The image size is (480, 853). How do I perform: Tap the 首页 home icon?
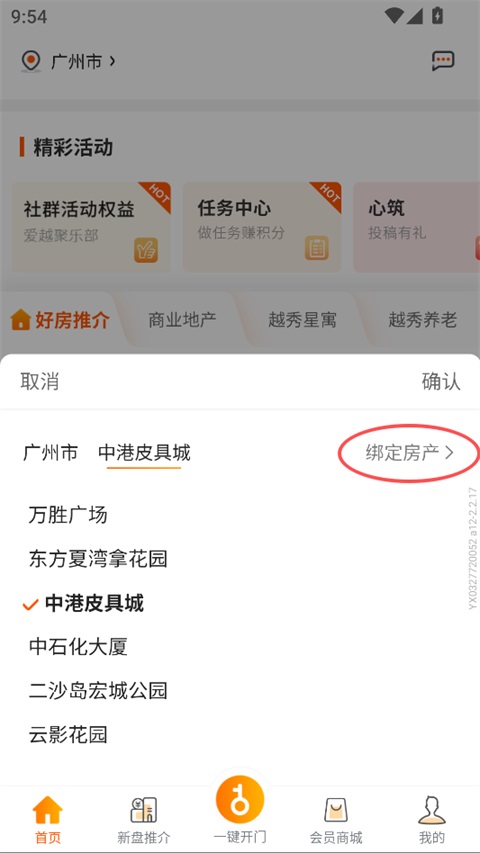click(x=48, y=810)
